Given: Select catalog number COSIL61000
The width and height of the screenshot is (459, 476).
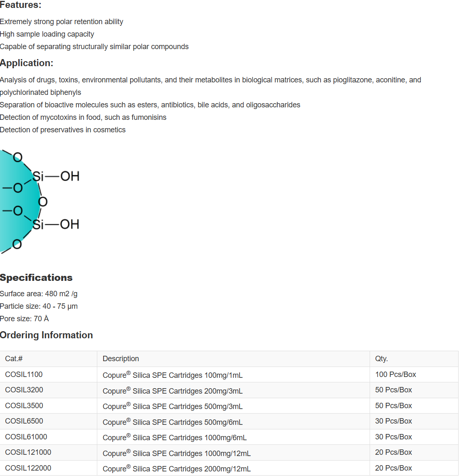Looking at the screenshot, I should [26, 437].
